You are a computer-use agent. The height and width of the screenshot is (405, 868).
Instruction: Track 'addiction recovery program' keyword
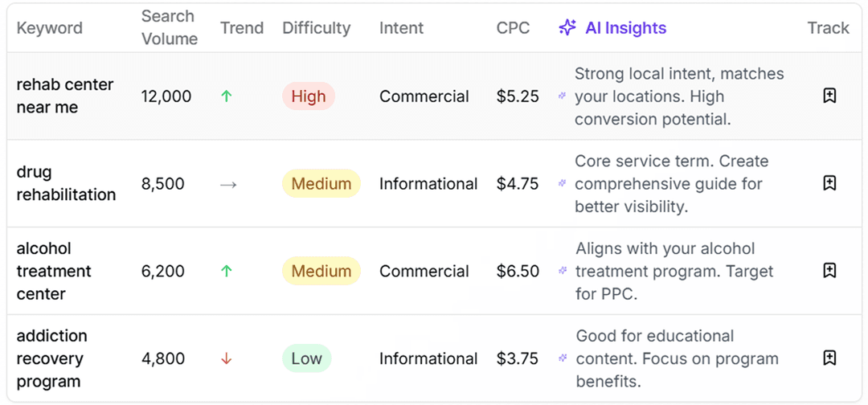(x=830, y=358)
